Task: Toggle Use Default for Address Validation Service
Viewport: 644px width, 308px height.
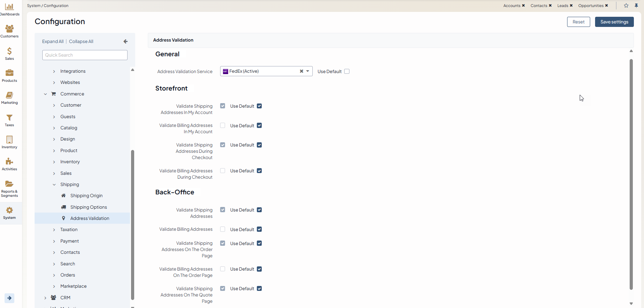Action: 347,71
